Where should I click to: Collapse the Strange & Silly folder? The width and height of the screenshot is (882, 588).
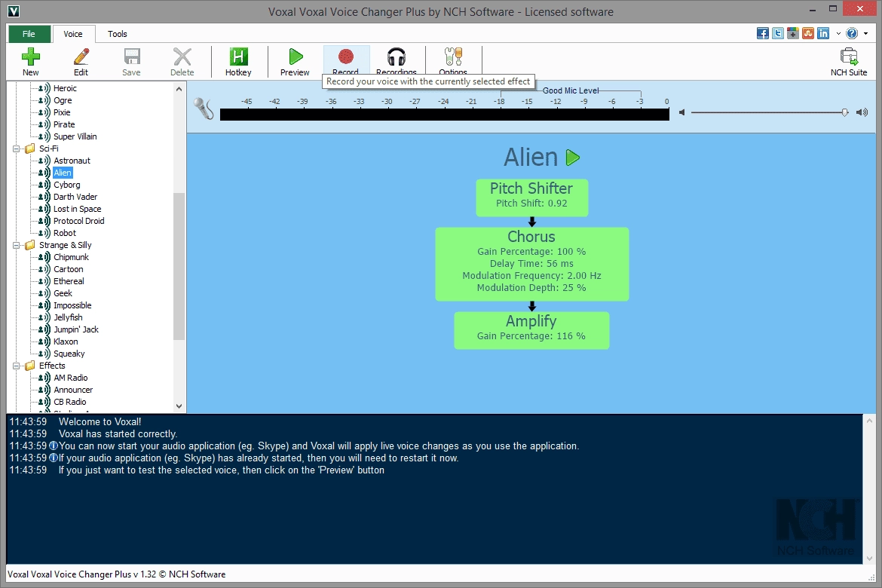coord(17,245)
